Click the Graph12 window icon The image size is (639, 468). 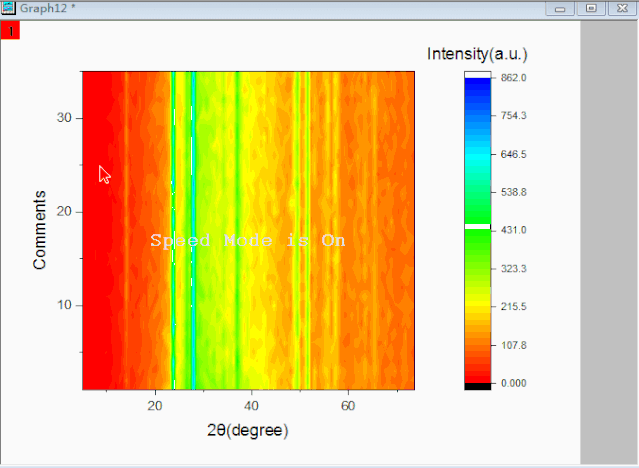pos(8,8)
